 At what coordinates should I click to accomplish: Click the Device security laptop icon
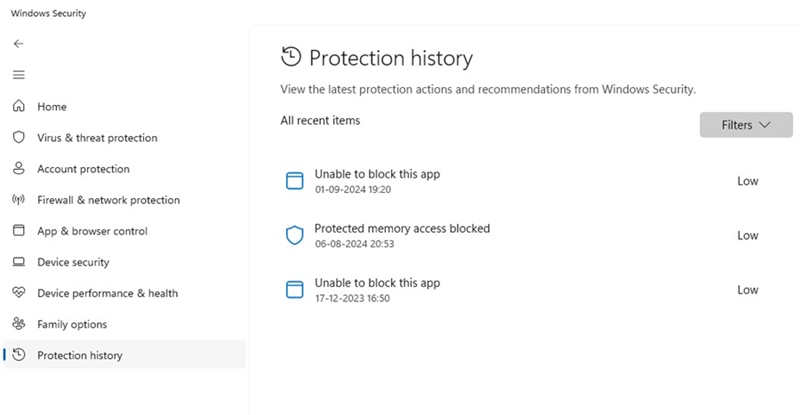(18, 262)
